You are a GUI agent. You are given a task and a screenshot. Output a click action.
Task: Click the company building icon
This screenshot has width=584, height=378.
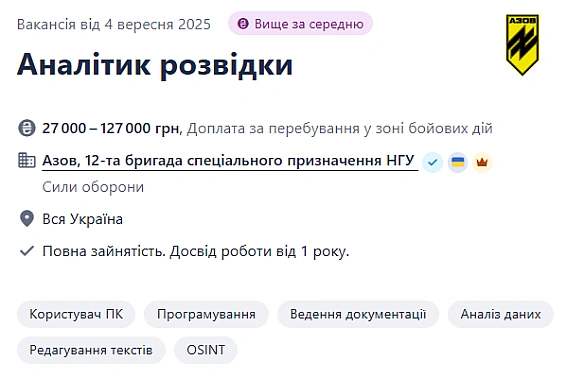27,160
